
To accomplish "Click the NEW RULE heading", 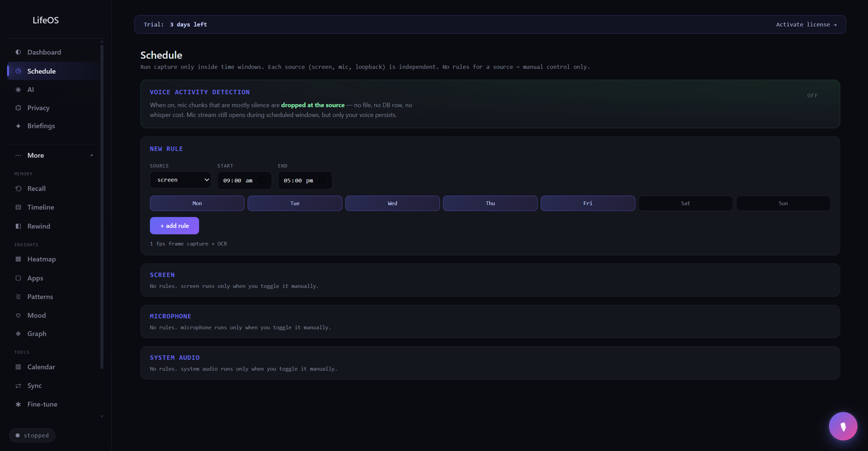I will (166, 149).
